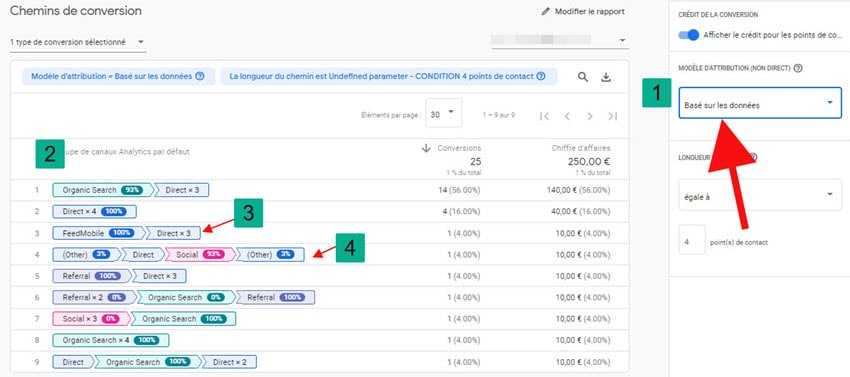Open the items per page dropdown showing 30

tap(443, 113)
